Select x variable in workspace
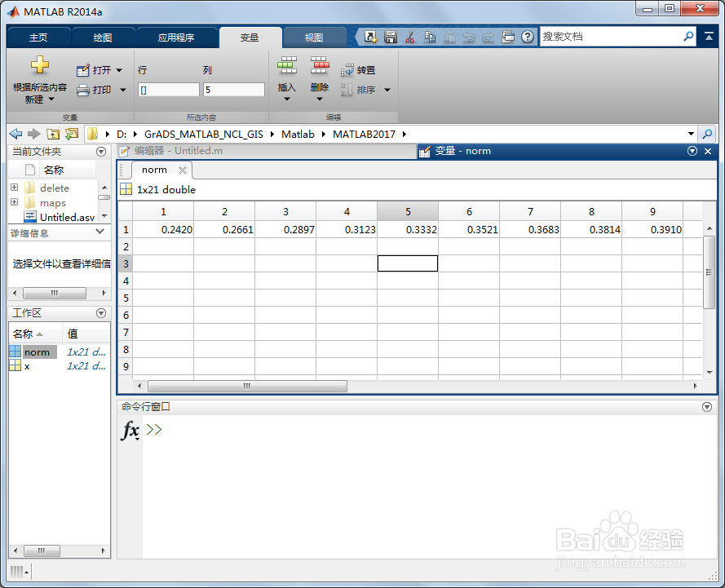This screenshot has height=588, width=725. 60,366
